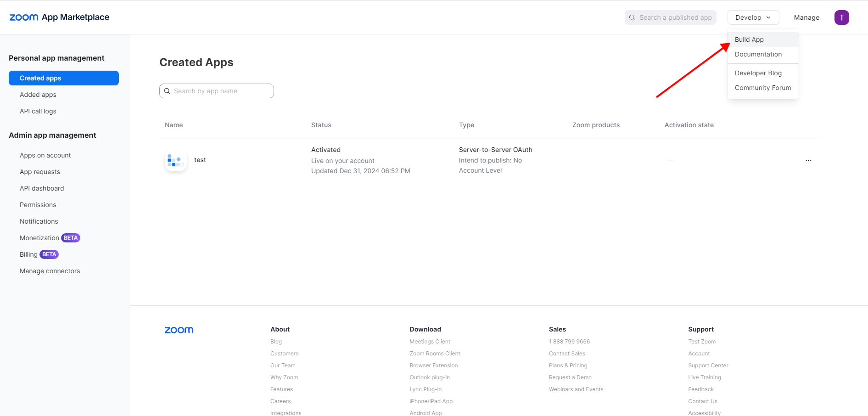
Task: Open Manage connectors in sidebar
Action: tap(50, 271)
